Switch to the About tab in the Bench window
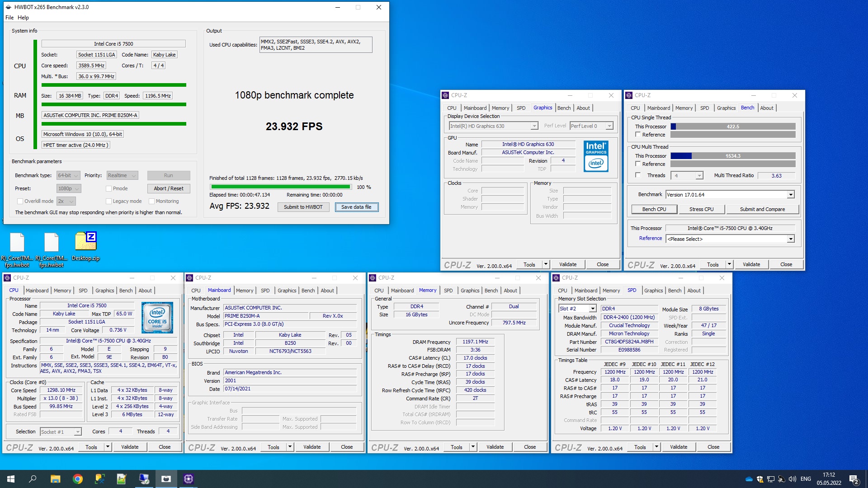This screenshot has height=488, width=868. [x=767, y=108]
